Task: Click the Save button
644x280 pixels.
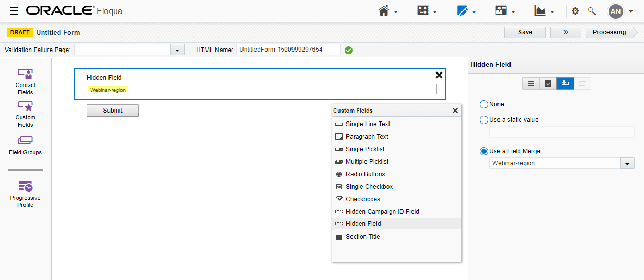Action: (525, 32)
